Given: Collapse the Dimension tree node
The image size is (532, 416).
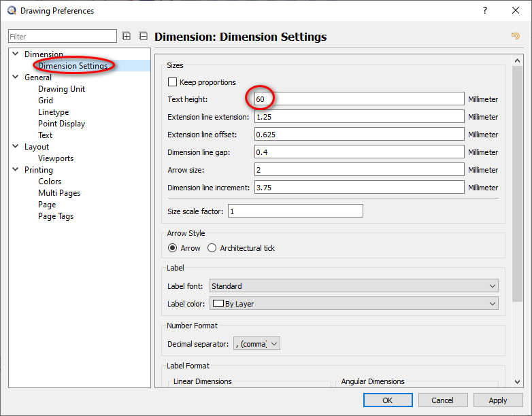Looking at the screenshot, I should pos(16,54).
